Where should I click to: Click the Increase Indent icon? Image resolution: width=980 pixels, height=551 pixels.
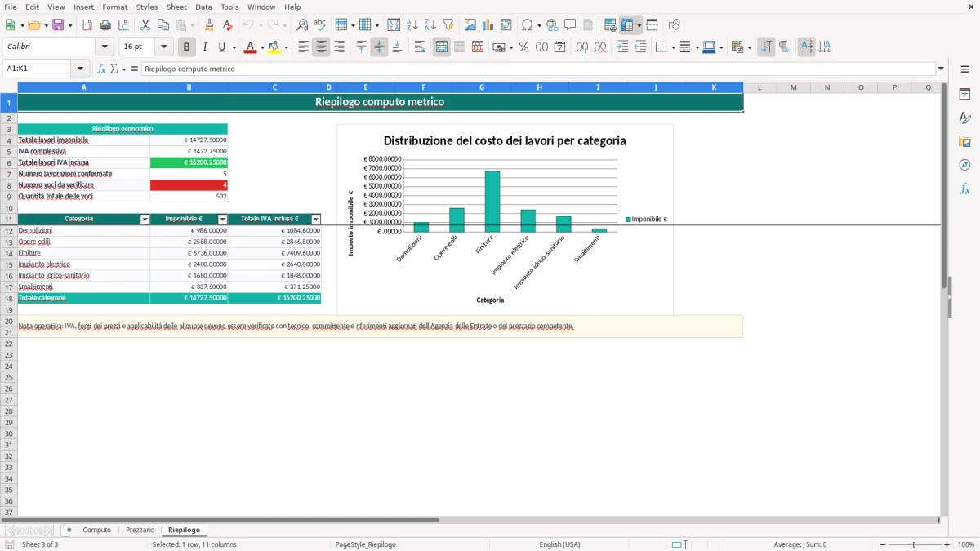pos(622,47)
